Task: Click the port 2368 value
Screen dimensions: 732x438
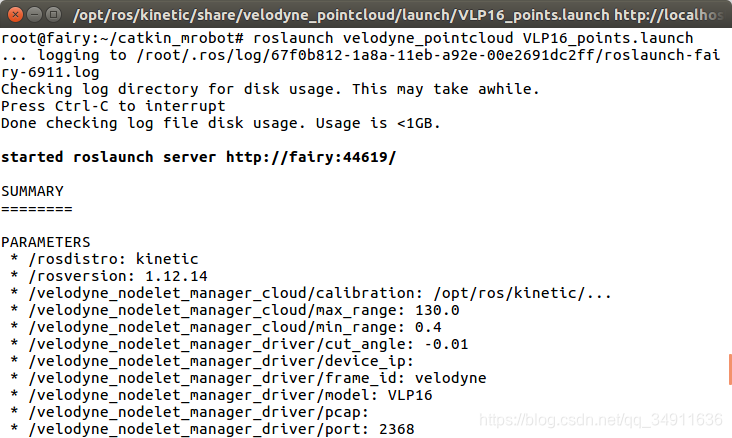Action: click(396, 429)
